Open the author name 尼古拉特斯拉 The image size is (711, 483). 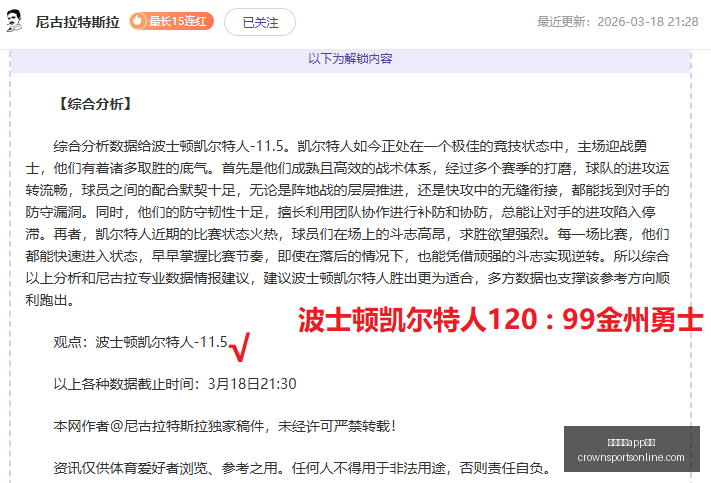(78, 22)
